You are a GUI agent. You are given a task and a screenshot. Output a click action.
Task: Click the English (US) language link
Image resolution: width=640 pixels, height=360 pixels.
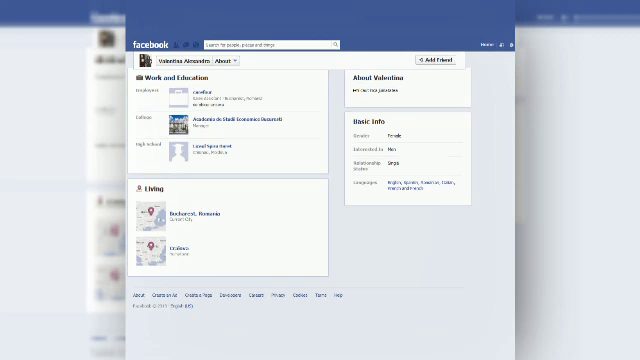coord(182,306)
